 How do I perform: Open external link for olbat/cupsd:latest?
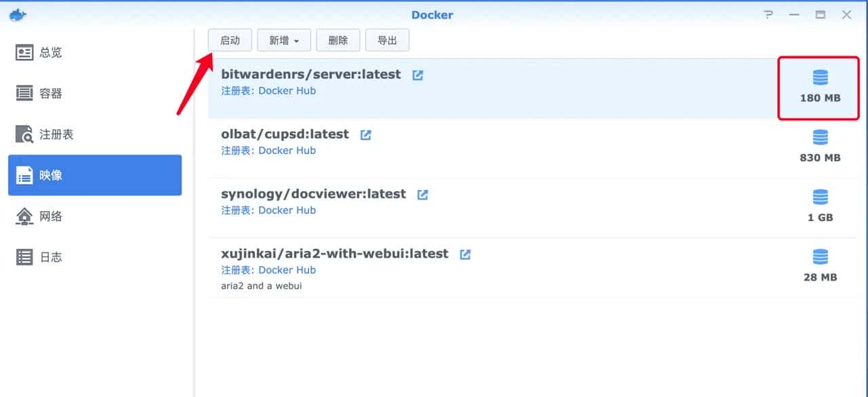click(366, 135)
